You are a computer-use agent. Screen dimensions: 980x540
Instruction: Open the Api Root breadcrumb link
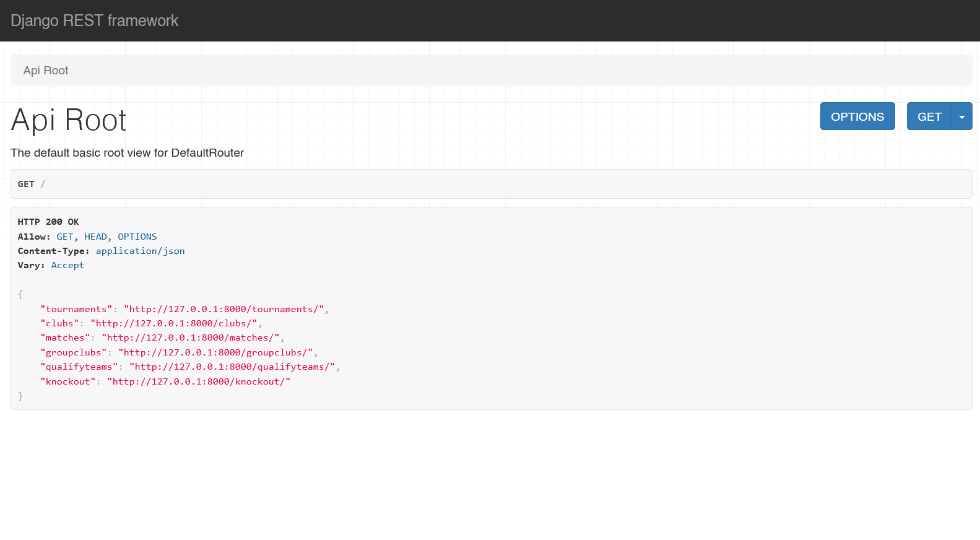pyautogui.click(x=46, y=71)
